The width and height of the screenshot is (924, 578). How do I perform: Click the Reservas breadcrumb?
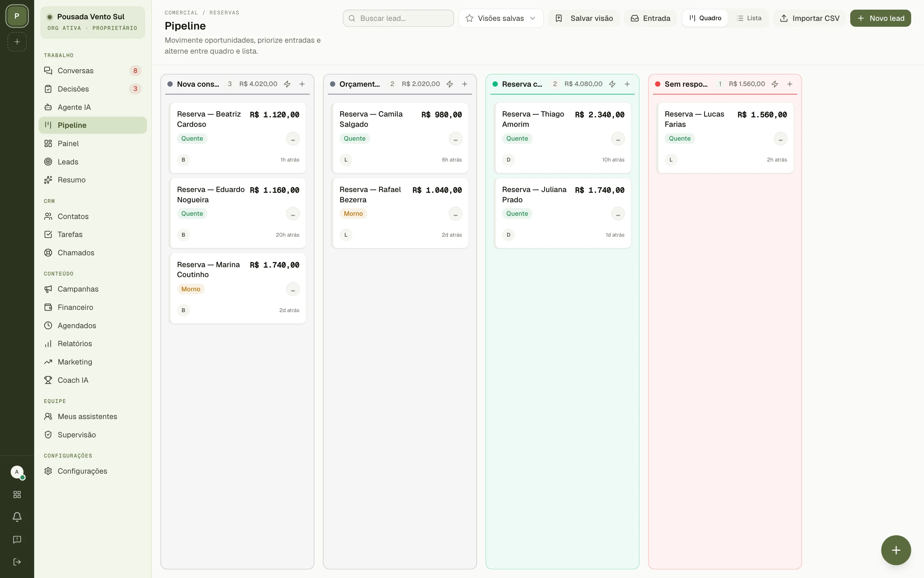pyautogui.click(x=224, y=13)
